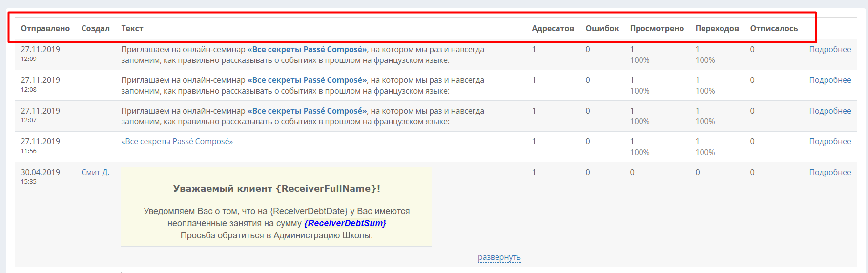Open «Все секреты Passé Composé» link in the 12:08 row
Viewport: 868px width, 273px height.
click(x=307, y=80)
